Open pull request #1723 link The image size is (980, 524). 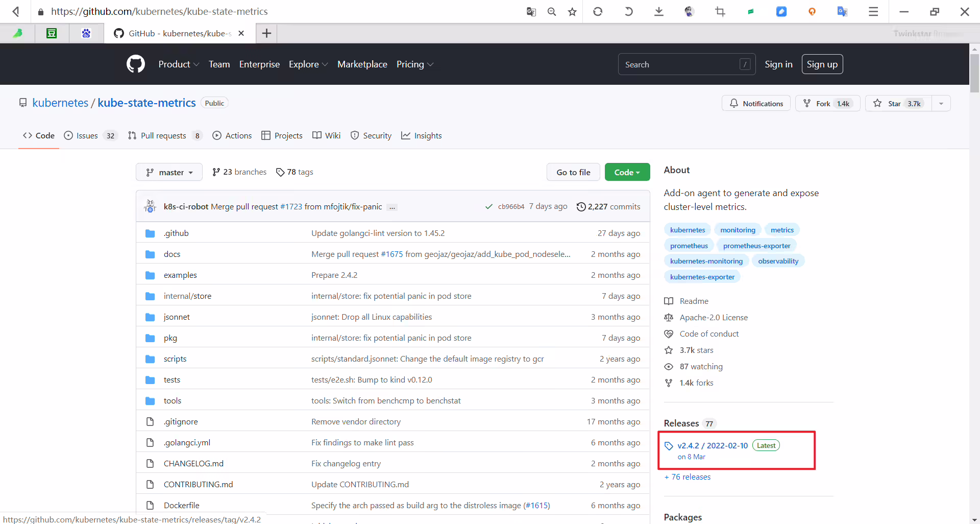[x=291, y=206]
